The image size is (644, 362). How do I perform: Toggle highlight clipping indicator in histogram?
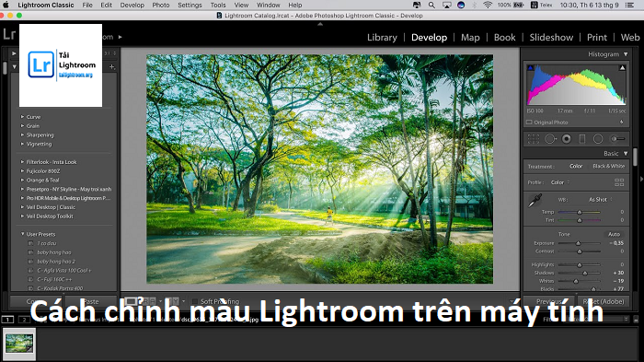point(622,68)
